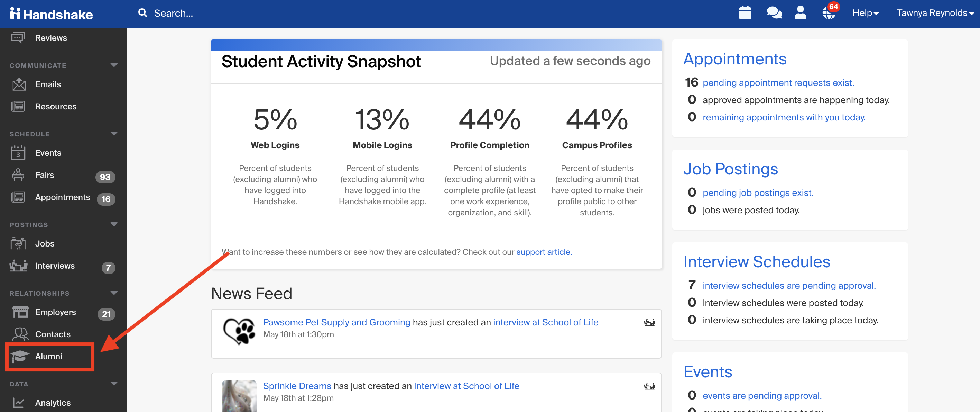Open the Tawnya Reynolds account dropdown
Viewport: 980px width, 412px height.
935,13
